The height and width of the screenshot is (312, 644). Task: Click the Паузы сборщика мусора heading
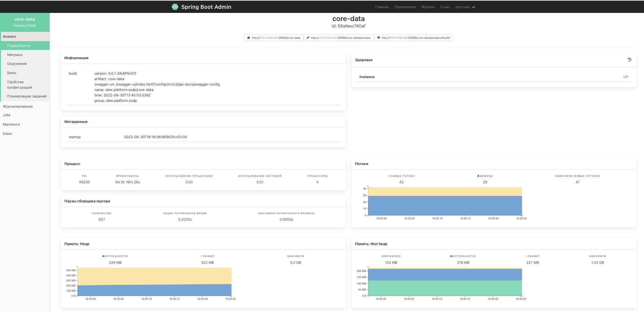[87, 201]
